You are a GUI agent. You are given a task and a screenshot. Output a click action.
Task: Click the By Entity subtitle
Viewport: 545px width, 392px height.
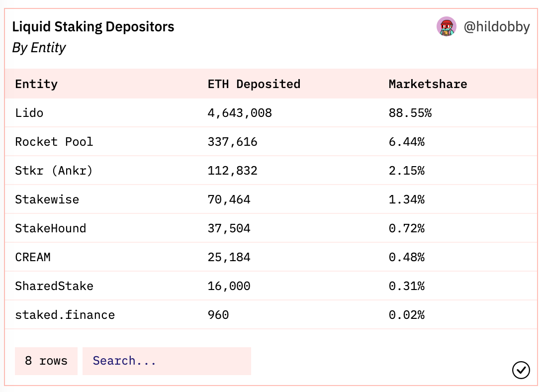(39, 48)
